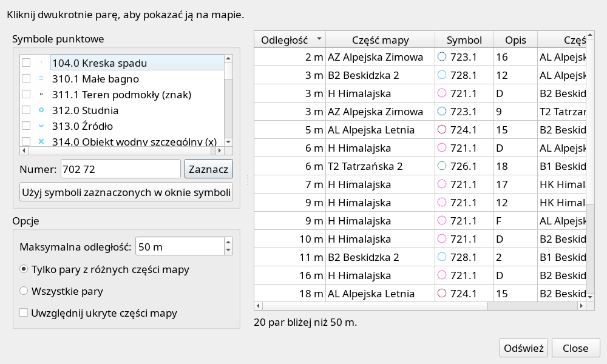Click the 311.1 Teren podmokły symbol icon
The height and width of the screenshot is (364, 607).
pos(41,95)
